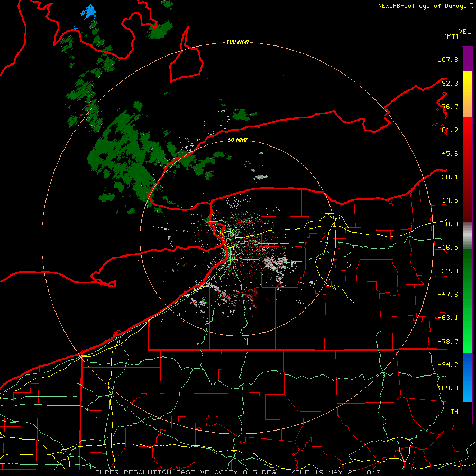Click the Super-Resolution Base Velocity caption
Image resolution: width=476 pixels, height=476 pixels.
[x=240, y=472]
